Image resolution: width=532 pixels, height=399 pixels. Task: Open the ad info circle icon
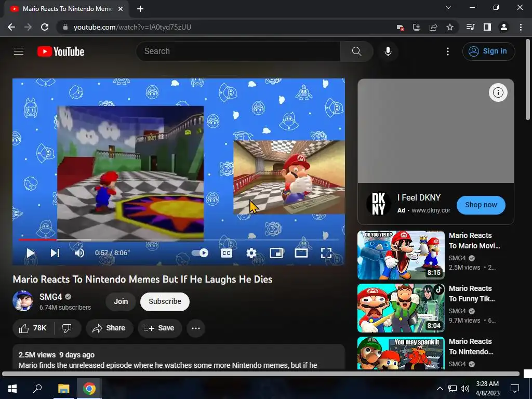[498, 92]
